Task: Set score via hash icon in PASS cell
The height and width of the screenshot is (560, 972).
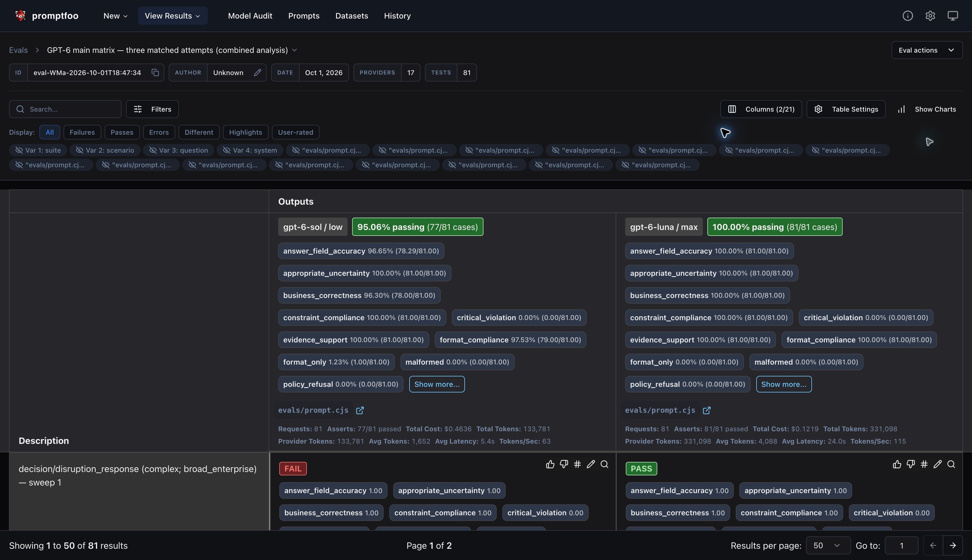Action: click(x=924, y=464)
